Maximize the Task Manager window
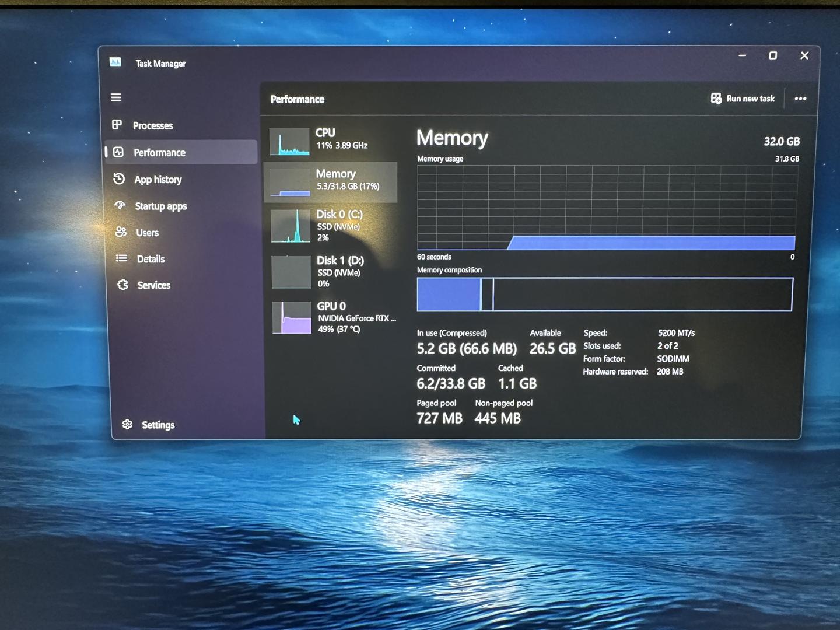The image size is (840, 630). pos(773,55)
